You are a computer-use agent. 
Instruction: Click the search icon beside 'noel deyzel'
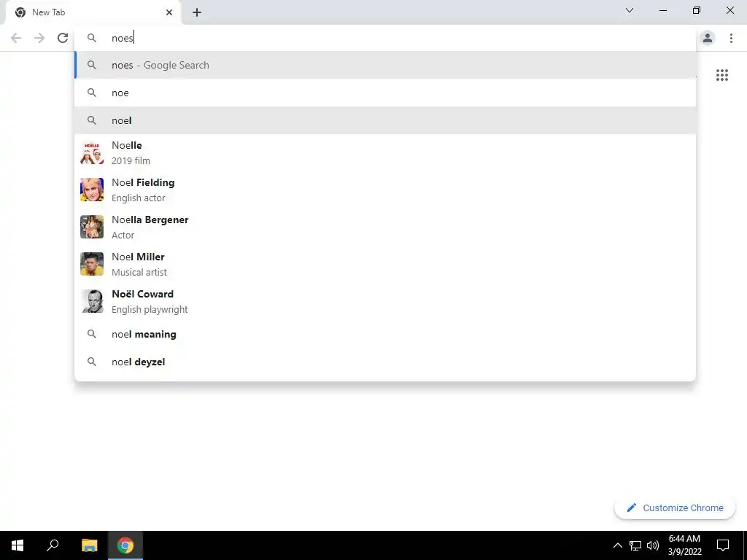pyautogui.click(x=92, y=362)
